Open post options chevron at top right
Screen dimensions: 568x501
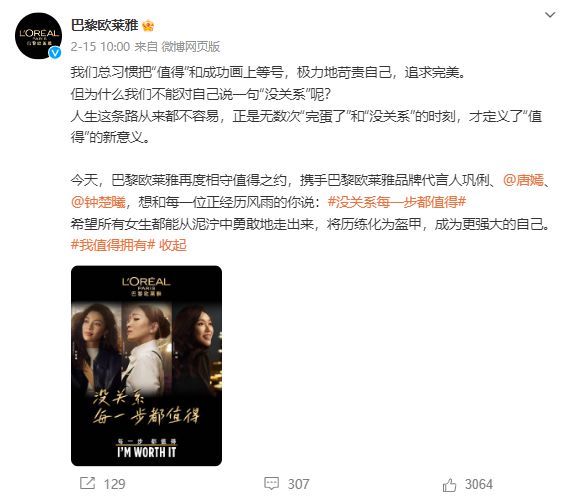[x=550, y=15]
